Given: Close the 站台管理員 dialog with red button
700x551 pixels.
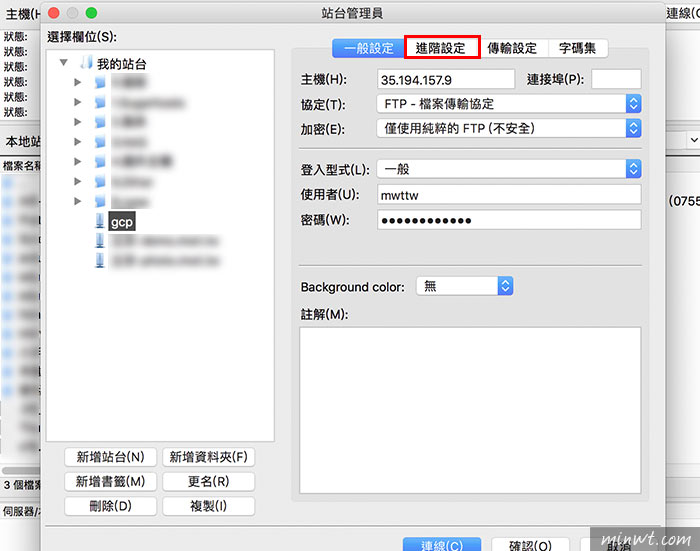Looking at the screenshot, I should click(54, 13).
